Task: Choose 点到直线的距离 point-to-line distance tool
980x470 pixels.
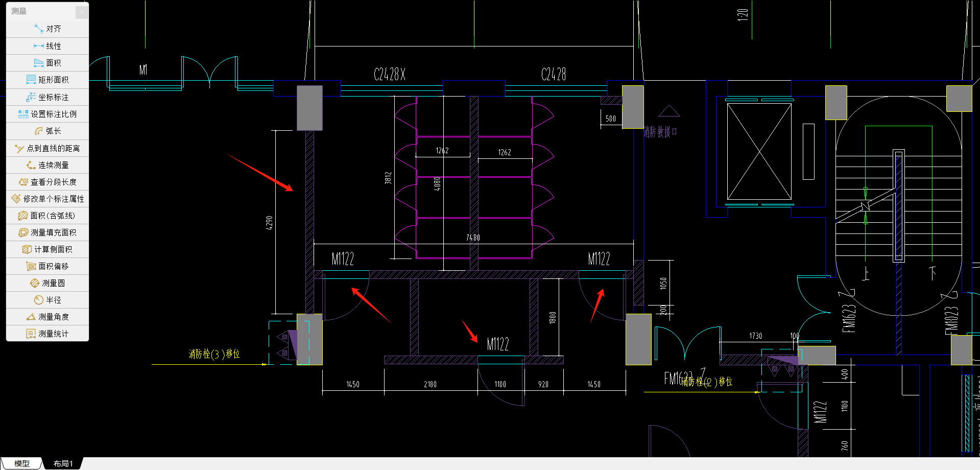Action: (x=47, y=148)
